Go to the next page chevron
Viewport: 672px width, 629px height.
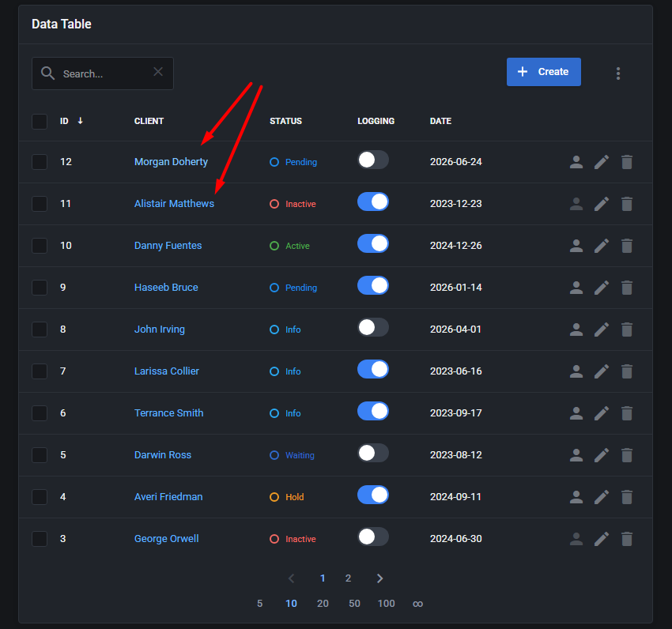click(x=379, y=578)
